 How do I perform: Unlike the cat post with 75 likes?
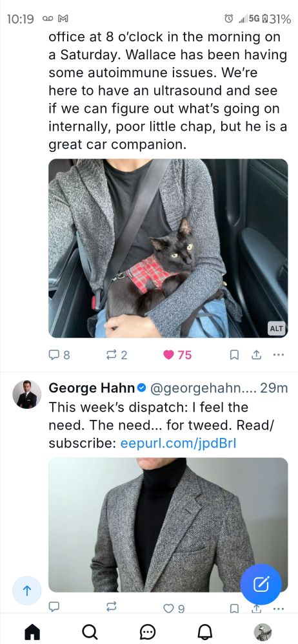click(177, 355)
